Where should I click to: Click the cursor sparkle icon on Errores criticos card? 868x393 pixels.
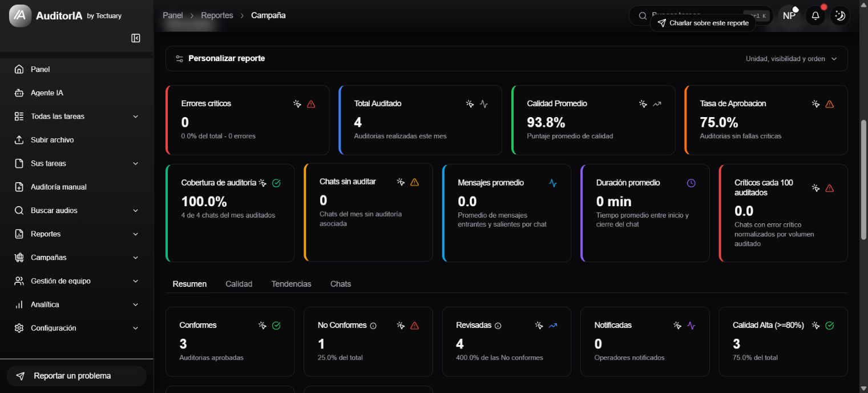point(297,104)
